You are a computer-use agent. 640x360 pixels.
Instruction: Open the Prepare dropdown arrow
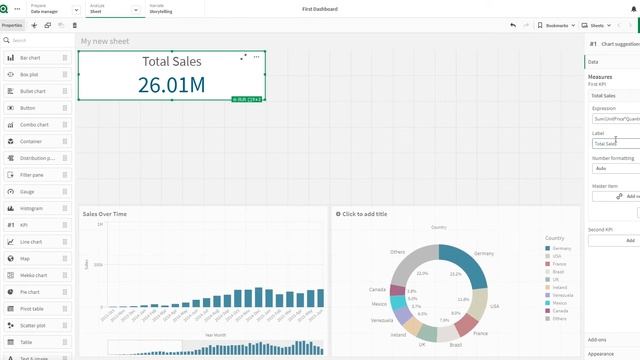[76, 10]
